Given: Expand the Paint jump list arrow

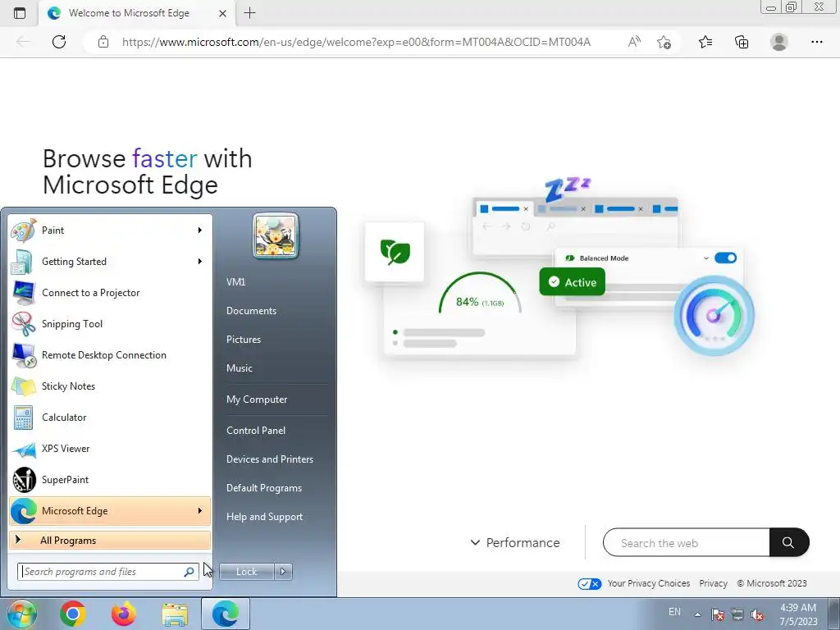Looking at the screenshot, I should tap(200, 231).
